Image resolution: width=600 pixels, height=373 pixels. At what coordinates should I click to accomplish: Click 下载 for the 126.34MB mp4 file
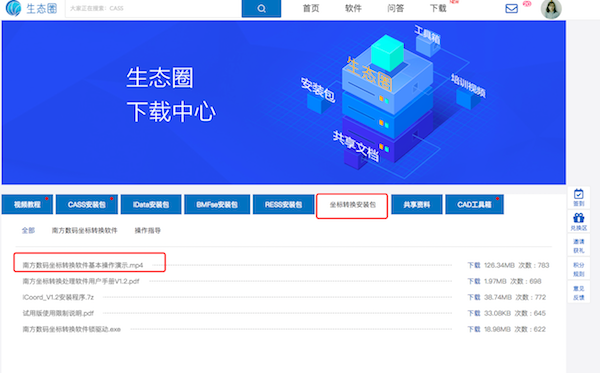tap(474, 265)
